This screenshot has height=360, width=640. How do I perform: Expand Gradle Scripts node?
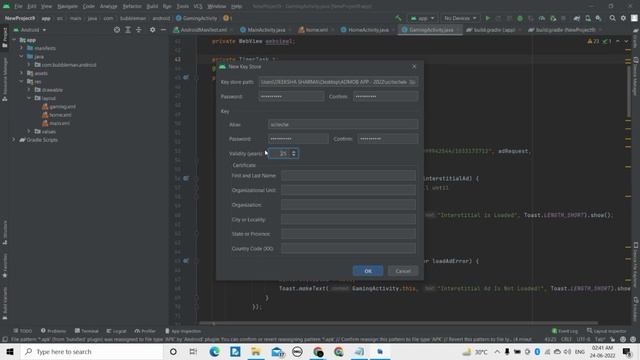(x=14, y=140)
